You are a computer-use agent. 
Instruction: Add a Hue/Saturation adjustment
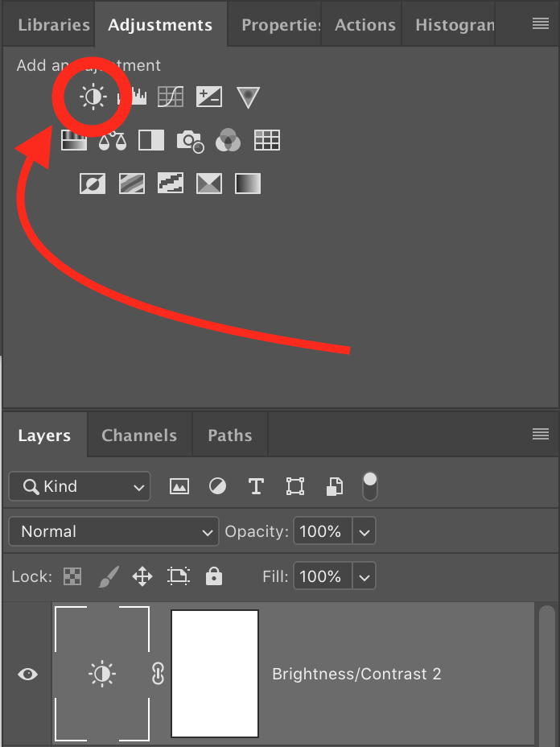pyautogui.click(x=74, y=141)
